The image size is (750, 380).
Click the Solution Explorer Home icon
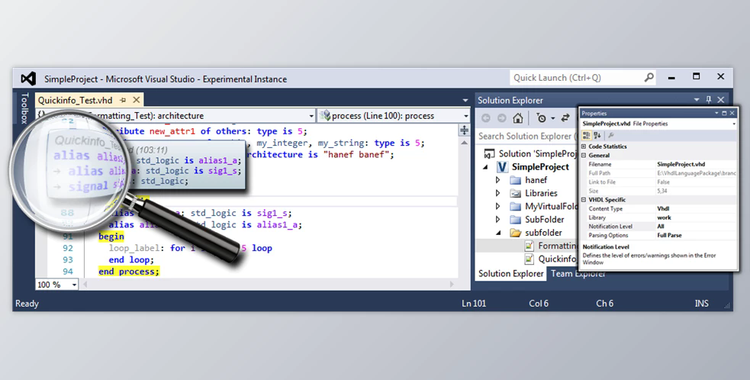(x=518, y=118)
